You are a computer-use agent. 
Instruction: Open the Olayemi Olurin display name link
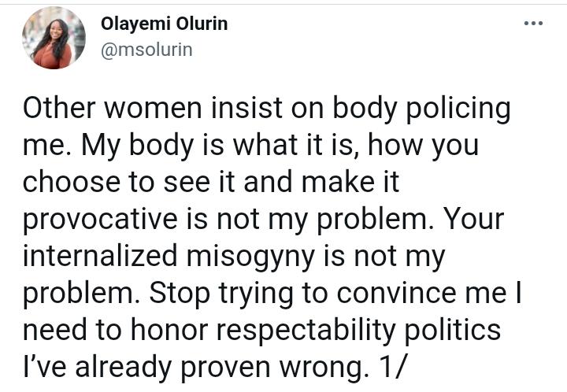click(x=164, y=24)
